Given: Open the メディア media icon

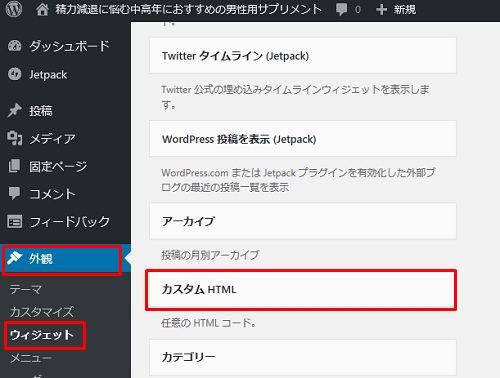Looking at the screenshot, I should point(14,138).
